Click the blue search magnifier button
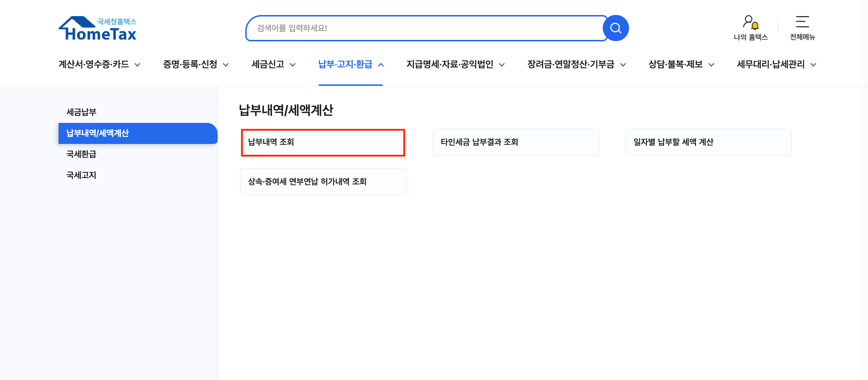868x380 pixels. 616,28
